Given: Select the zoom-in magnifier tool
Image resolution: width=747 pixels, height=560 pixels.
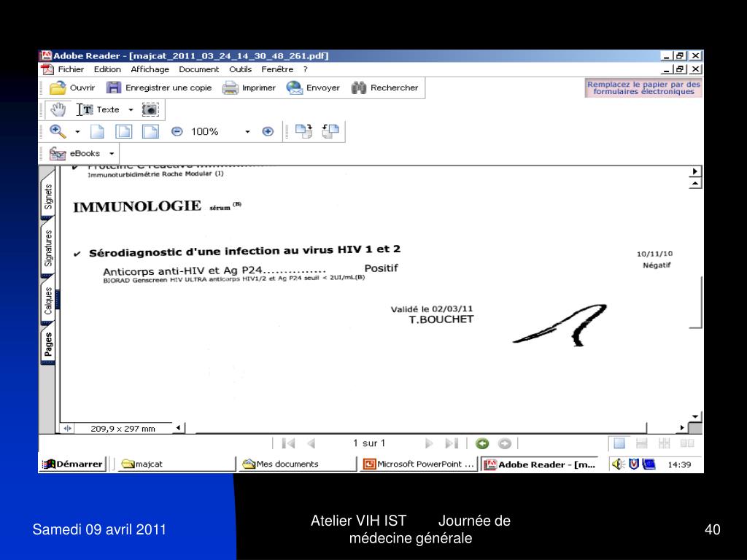Looking at the screenshot, I should [58, 131].
